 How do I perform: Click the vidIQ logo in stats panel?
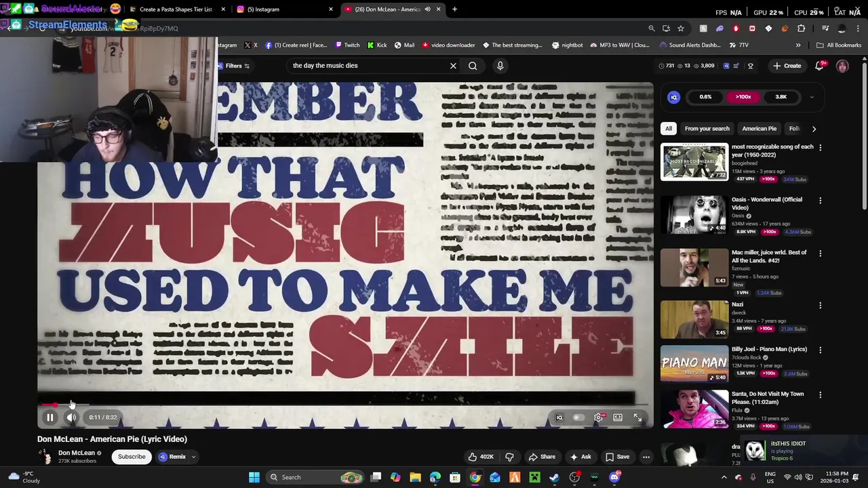click(673, 97)
